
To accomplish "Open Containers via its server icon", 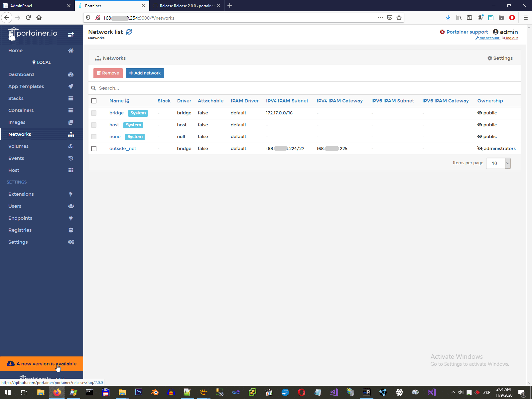I will [x=71, y=110].
